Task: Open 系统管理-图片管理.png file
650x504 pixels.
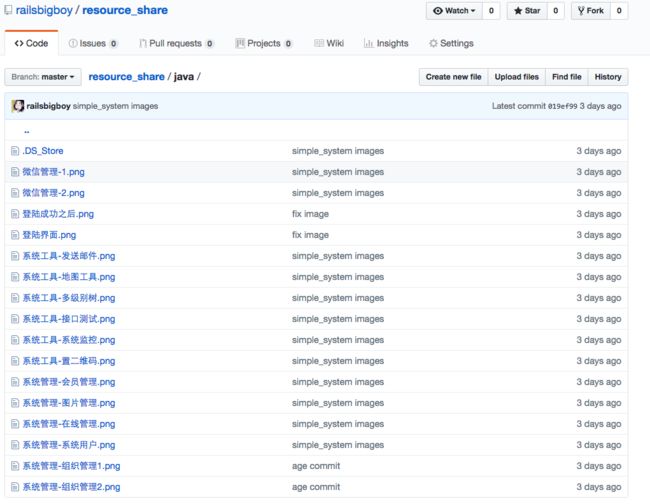Action: click(x=69, y=403)
